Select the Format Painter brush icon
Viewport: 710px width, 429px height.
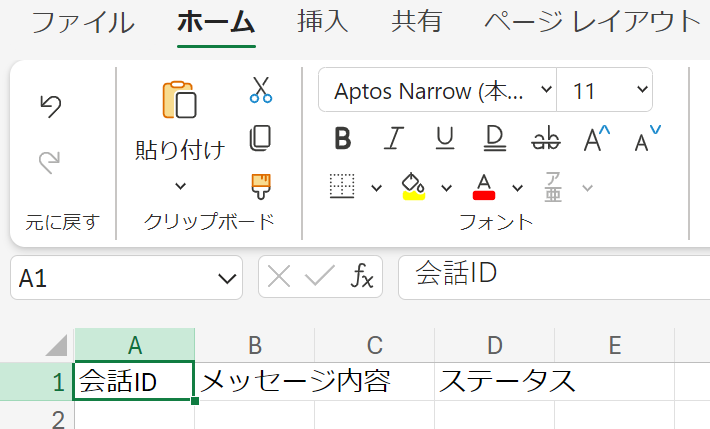(261, 185)
